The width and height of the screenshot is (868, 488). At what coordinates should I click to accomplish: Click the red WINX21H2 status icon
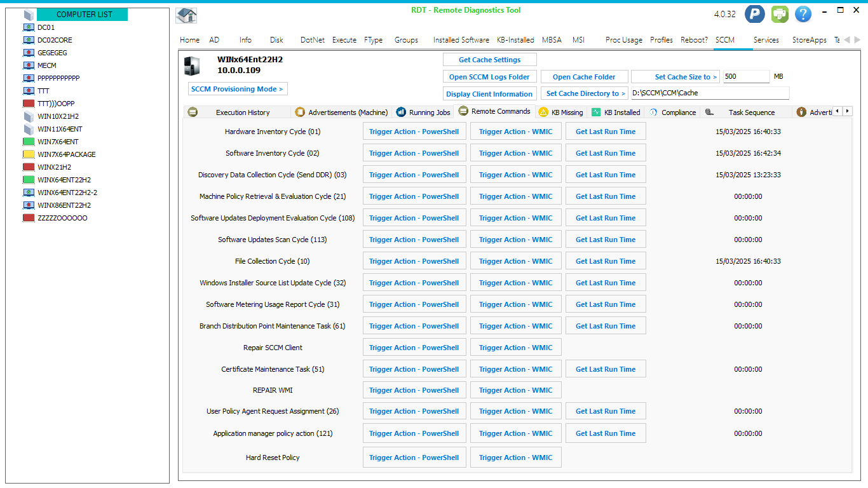29,167
